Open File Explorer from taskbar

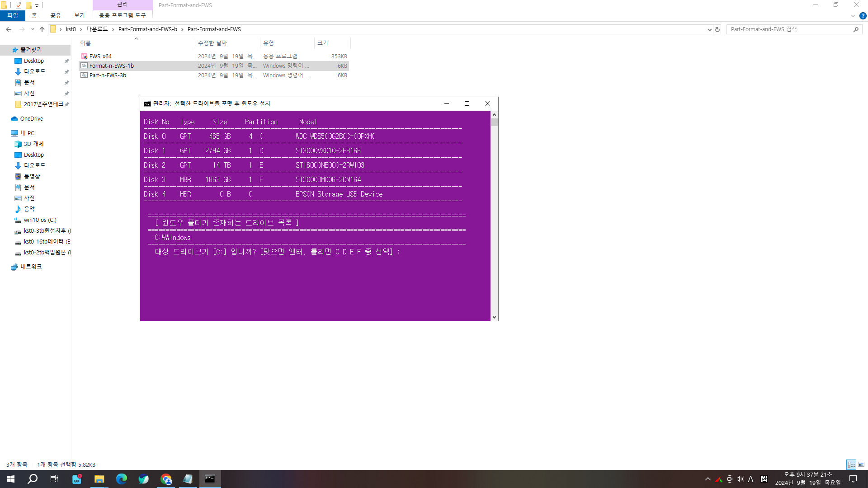99,479
